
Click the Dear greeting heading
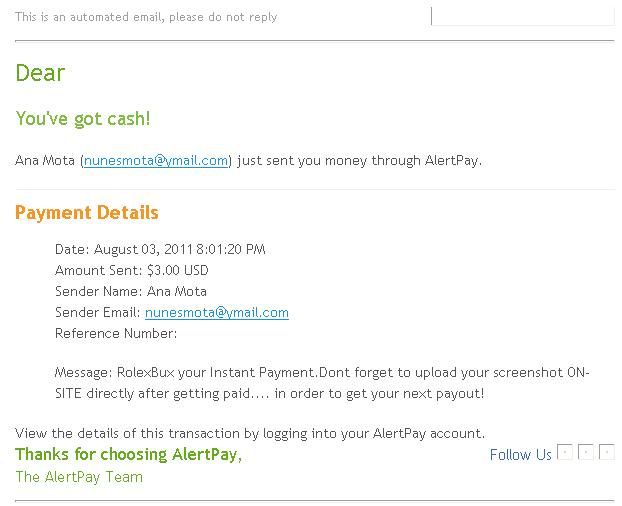tap(40, 73)
